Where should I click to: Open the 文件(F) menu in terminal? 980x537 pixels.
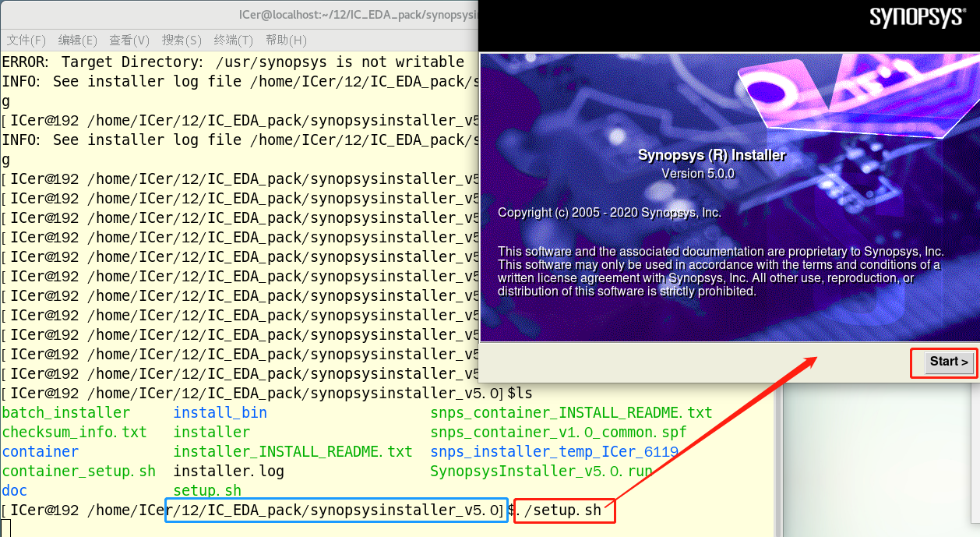click(26, 40)
